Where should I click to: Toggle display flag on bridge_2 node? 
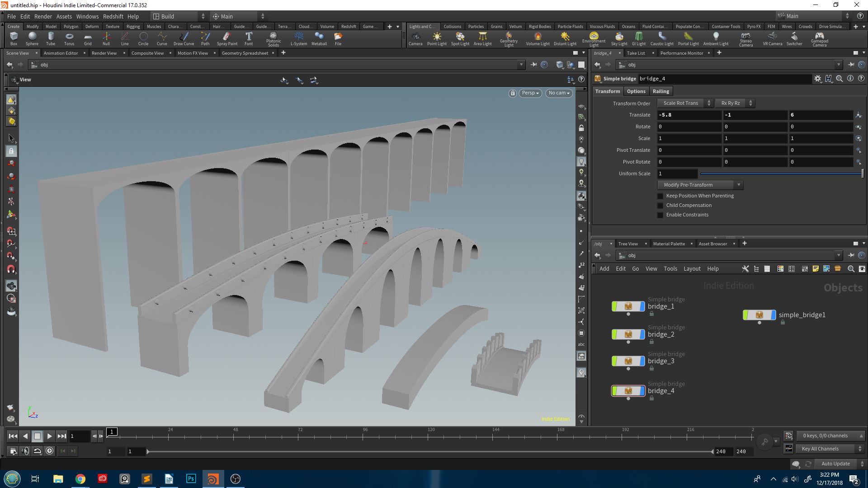click(642, 334)
